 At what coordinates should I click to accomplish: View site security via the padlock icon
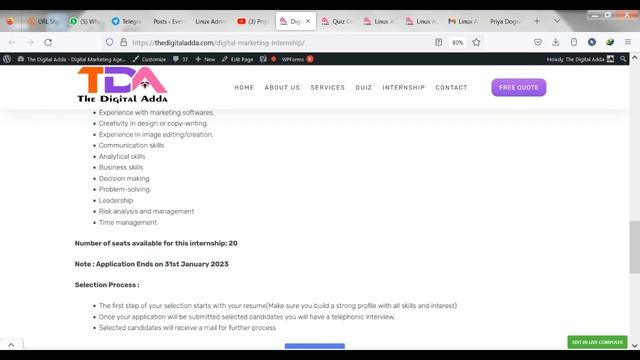pos(123,42)
